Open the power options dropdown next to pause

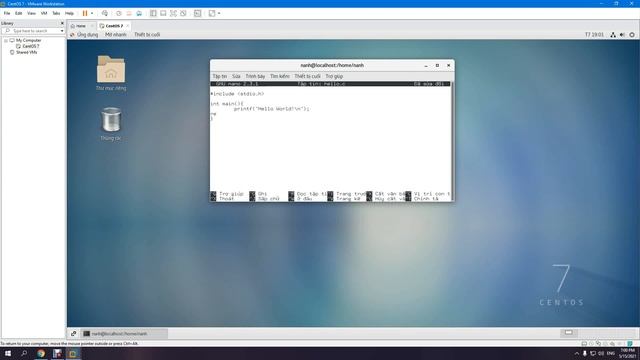pos(92,13)
